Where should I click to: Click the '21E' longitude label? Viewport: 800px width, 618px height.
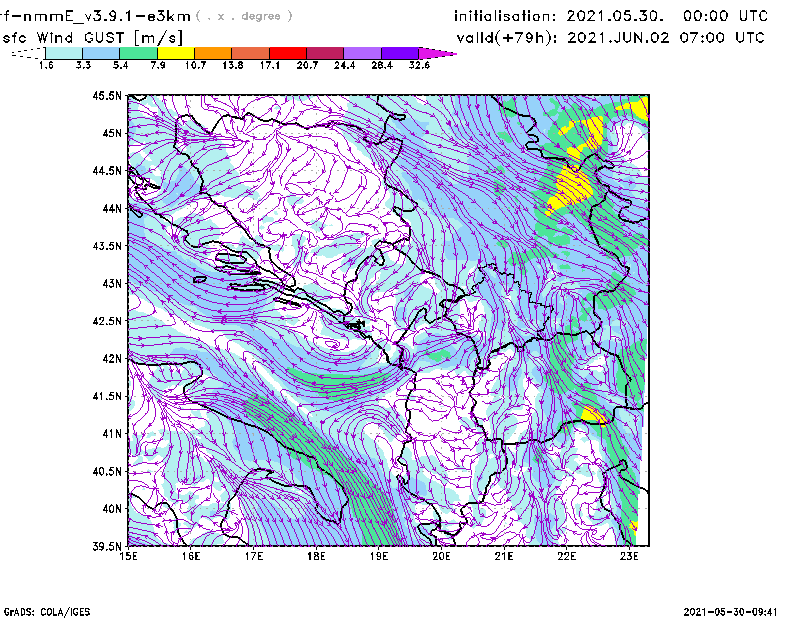(504, 556)
